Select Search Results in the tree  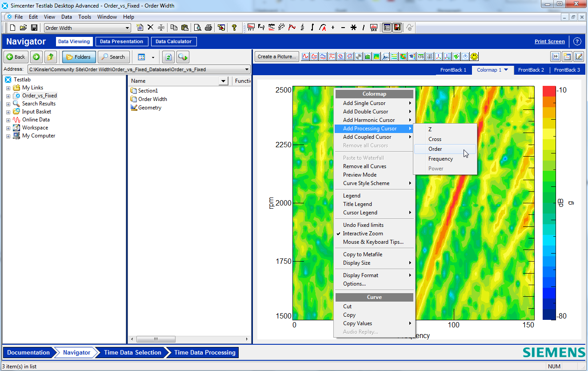34,104
